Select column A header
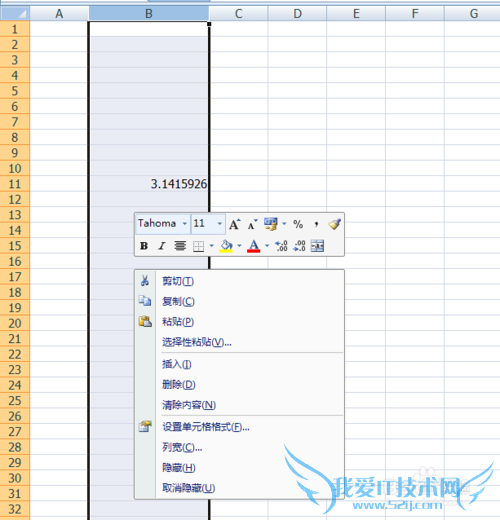500x520 pixels. 59,14
